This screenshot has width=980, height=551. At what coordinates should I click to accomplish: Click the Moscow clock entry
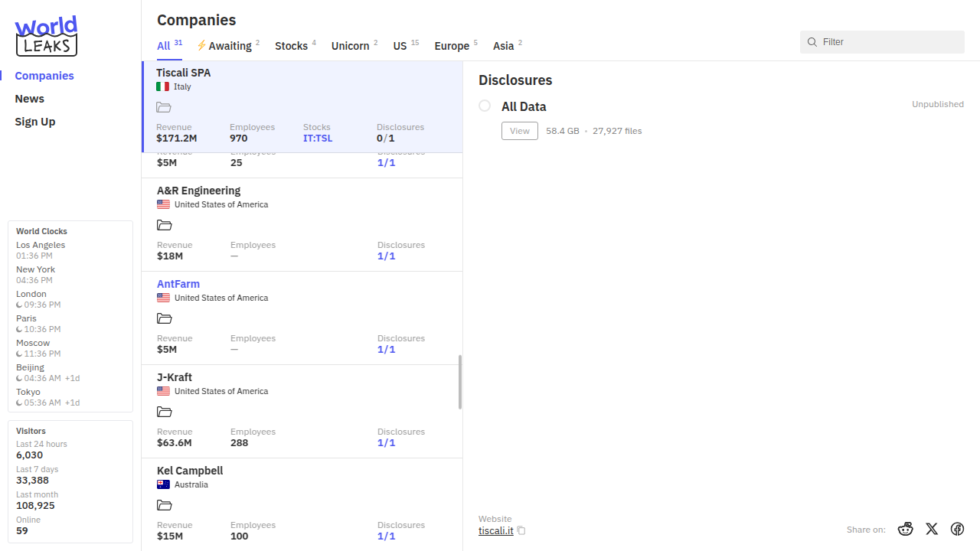38,348
